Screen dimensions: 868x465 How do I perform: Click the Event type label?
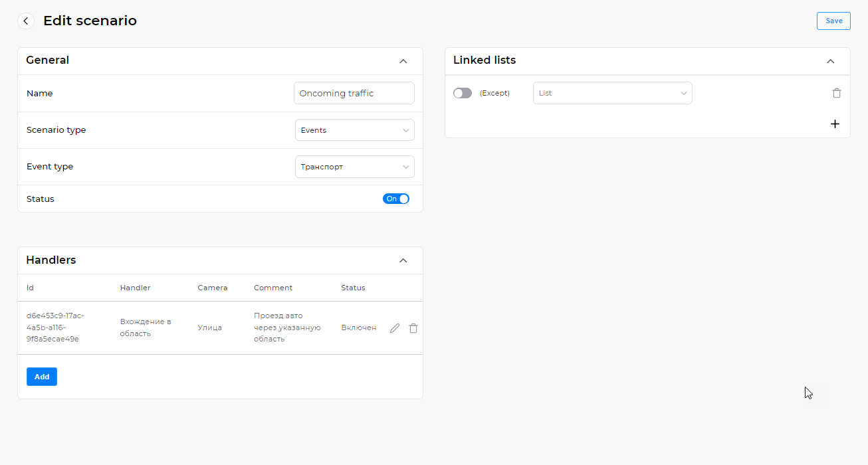(x=50, y=167)
